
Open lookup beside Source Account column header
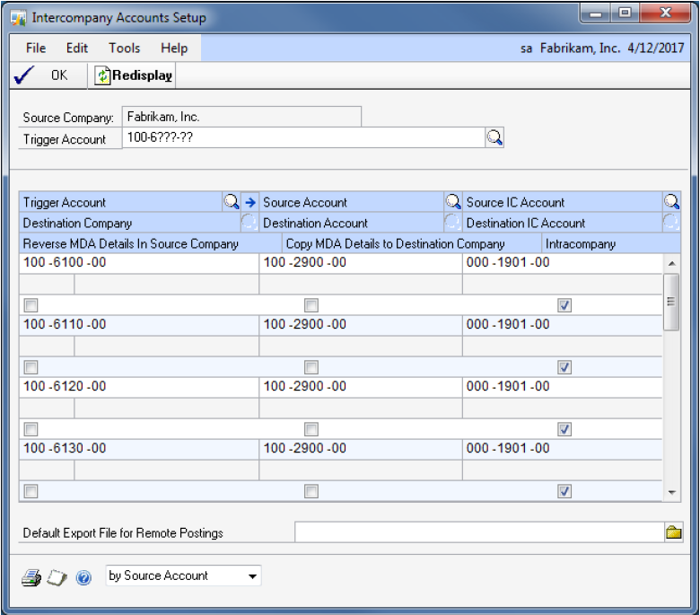[x=452, y=202]
